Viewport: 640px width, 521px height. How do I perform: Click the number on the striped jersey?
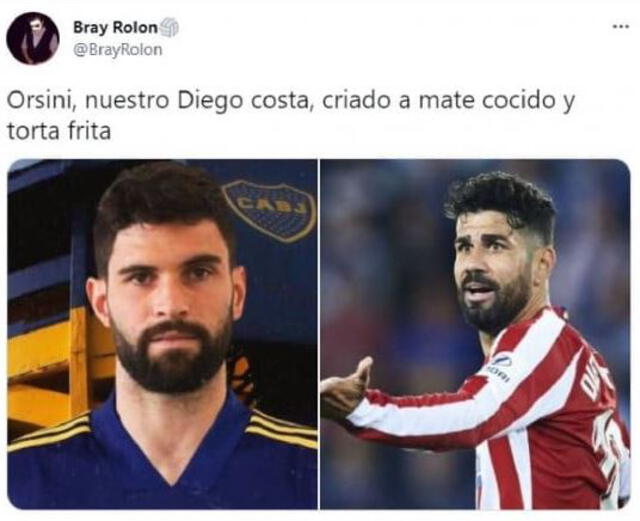click(608, 449)
